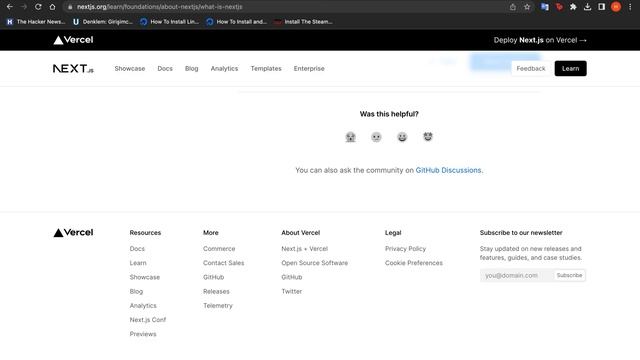Open Analytics under Resources footer

143,306
